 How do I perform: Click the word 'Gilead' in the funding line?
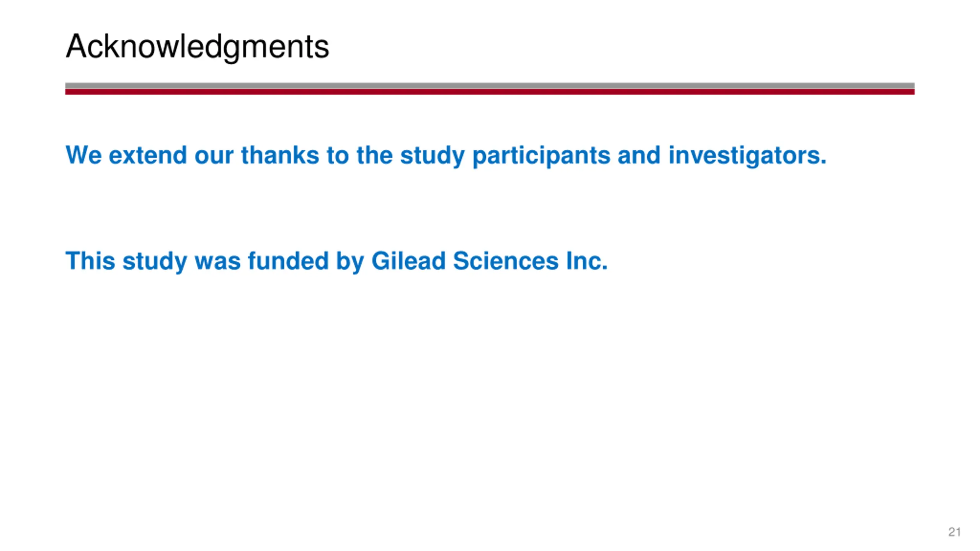(x=408, y=261)
